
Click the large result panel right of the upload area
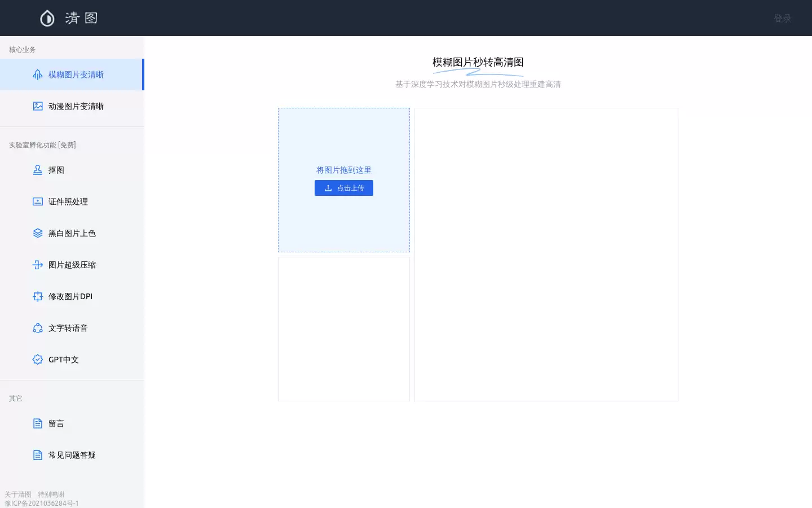click(546, 255)
